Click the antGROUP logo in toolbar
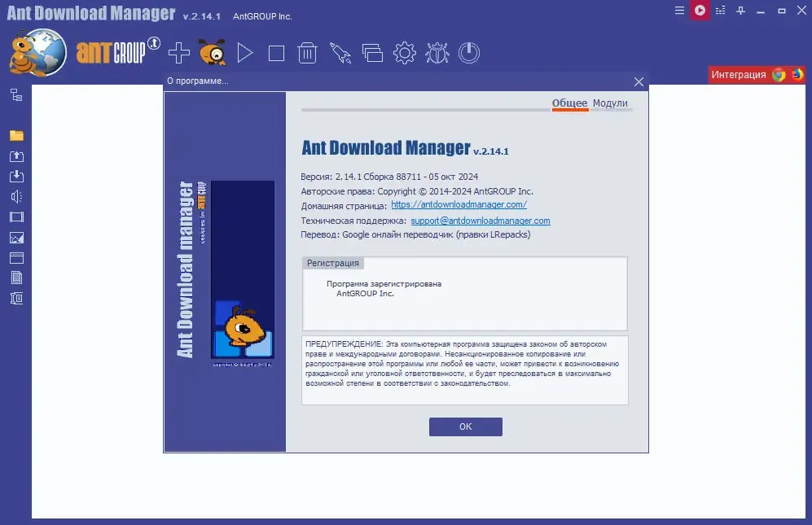Viewport: 812px width, 525px height. tap(118, 50)
